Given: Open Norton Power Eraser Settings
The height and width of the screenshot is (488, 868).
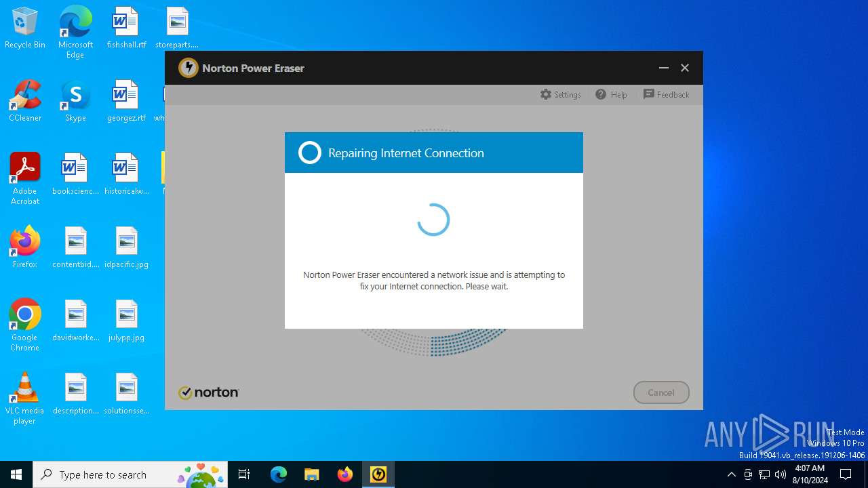Looking at the screenshot, I should (x=560, y=94).
